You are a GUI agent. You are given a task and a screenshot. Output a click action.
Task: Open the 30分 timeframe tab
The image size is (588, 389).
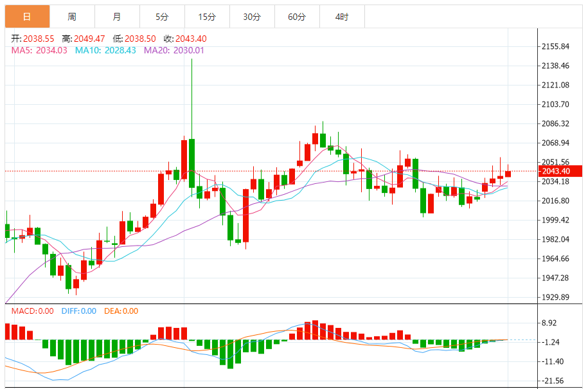pos(252,17)
